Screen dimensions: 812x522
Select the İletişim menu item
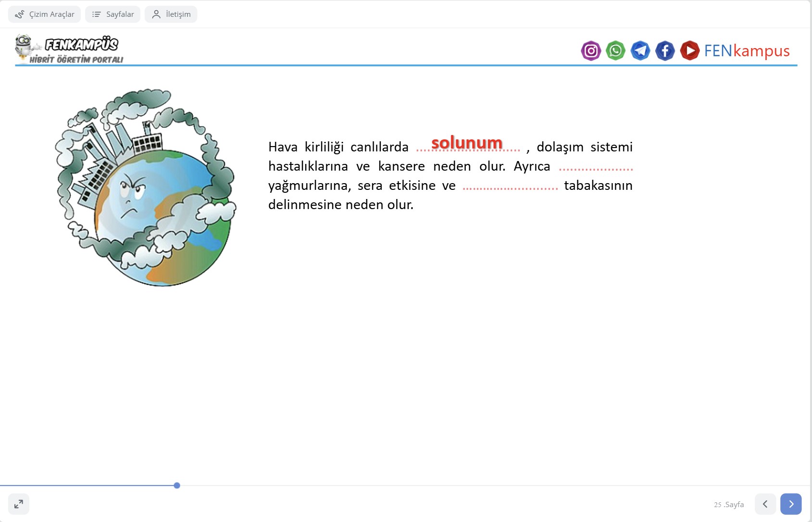171,14
